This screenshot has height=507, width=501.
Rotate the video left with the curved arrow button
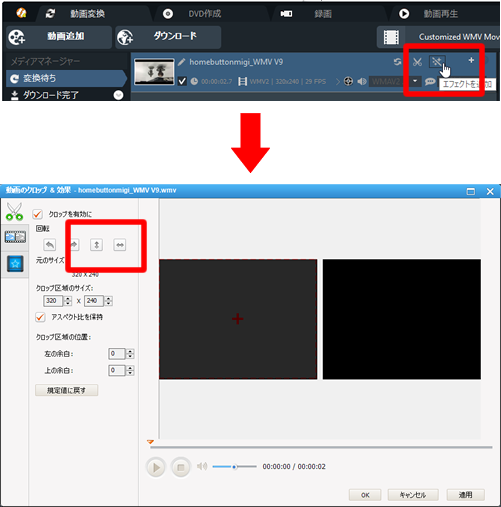[x=50, y=245]
